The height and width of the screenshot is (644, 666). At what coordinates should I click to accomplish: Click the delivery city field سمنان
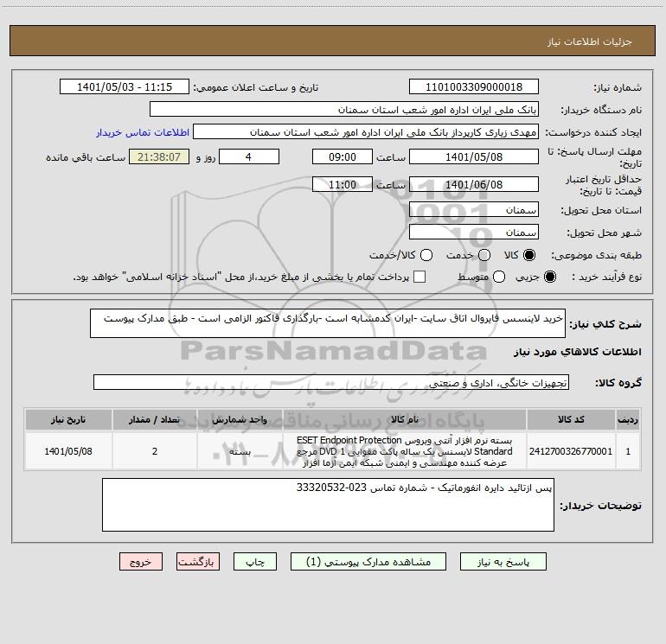(x=474, y=233)
